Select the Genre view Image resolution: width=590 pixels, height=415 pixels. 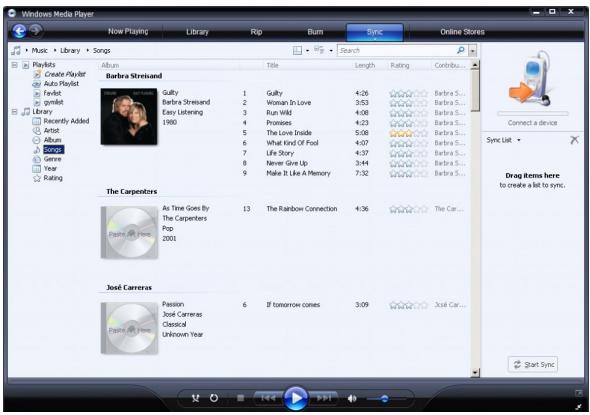click(52, 159)
